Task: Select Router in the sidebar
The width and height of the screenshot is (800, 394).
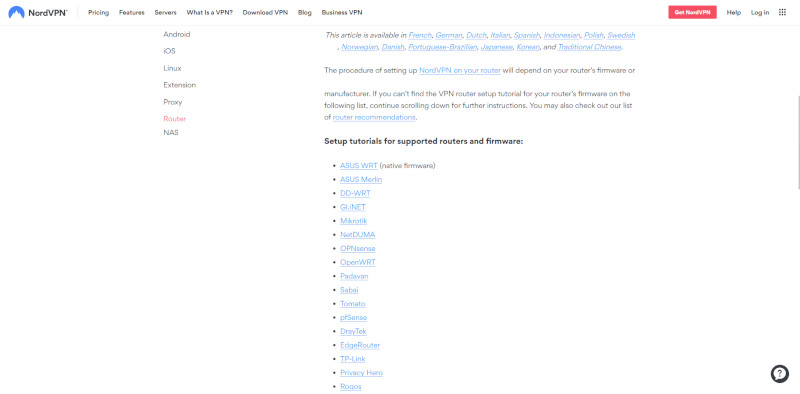Action: [x=174, y=119]
